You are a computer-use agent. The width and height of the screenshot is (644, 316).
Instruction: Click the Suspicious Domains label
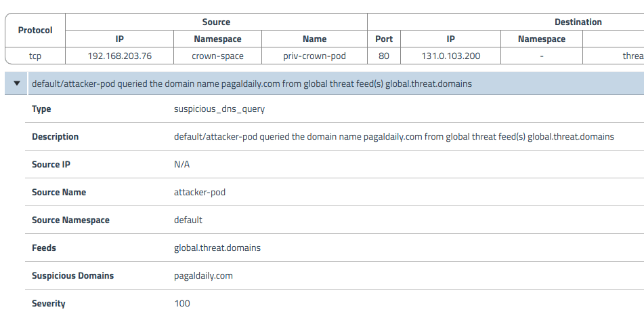tap(72, 276)
